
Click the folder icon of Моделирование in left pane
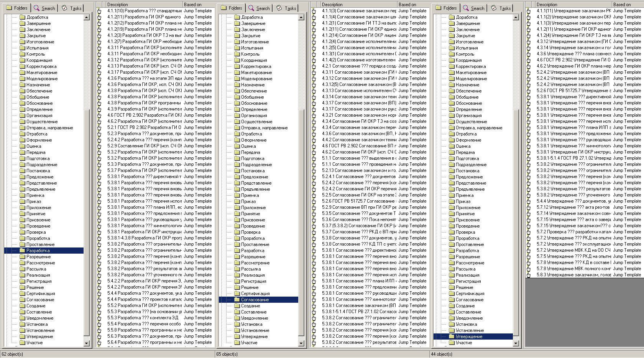(22, 79)
